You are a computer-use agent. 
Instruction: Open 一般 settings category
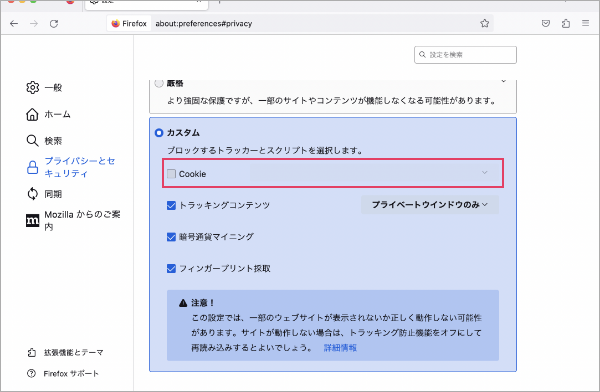coord(53,88)
